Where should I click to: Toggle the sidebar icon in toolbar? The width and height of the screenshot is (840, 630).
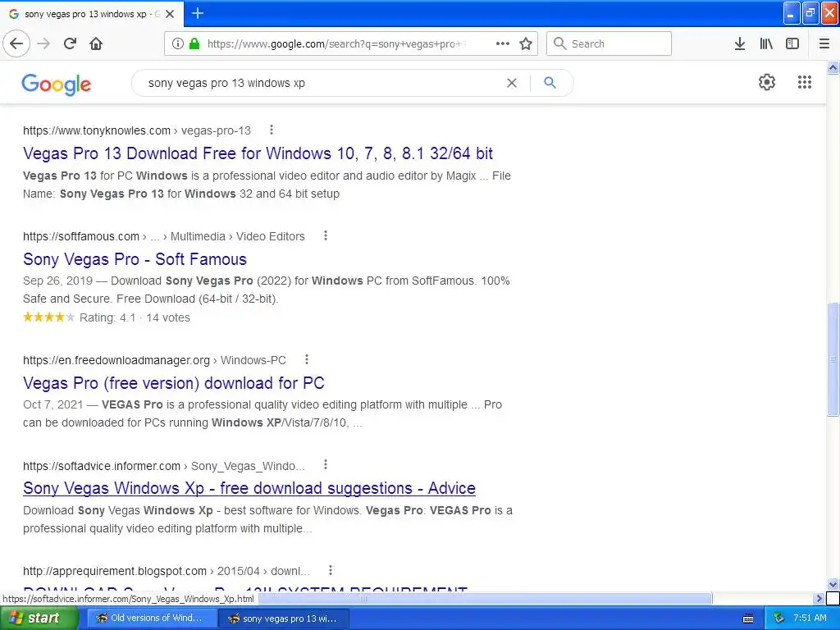tap(792, 43)
